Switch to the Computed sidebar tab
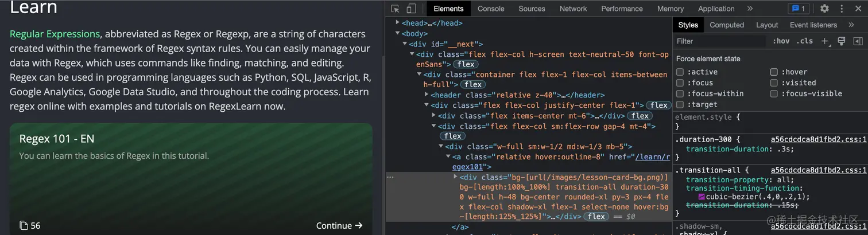This screenshot has height=235, width=868. 727,25
